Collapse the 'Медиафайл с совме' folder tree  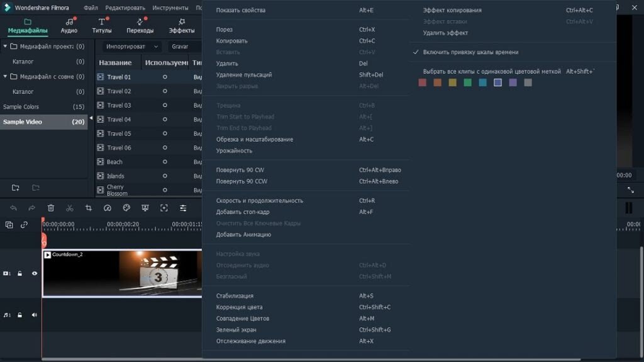6,77
